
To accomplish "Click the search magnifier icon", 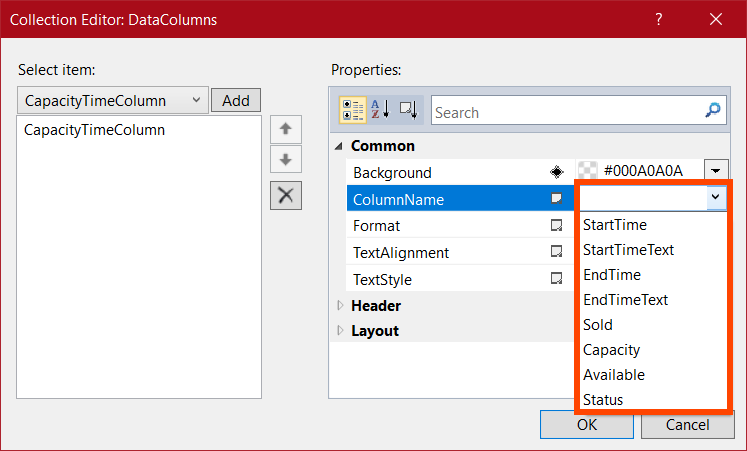I will point(713,112).
